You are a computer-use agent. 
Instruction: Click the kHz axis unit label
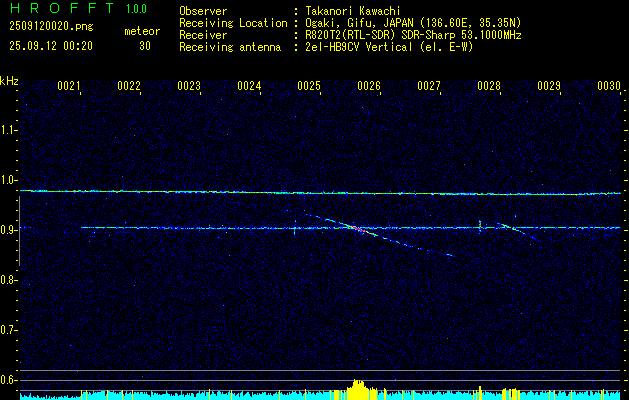(9, 81)
